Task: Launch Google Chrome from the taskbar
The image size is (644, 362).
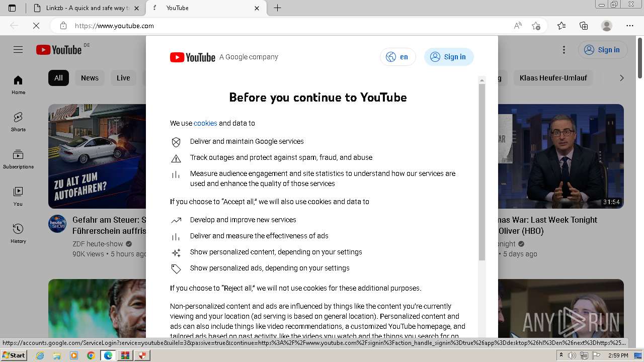Action: (91, 355)
